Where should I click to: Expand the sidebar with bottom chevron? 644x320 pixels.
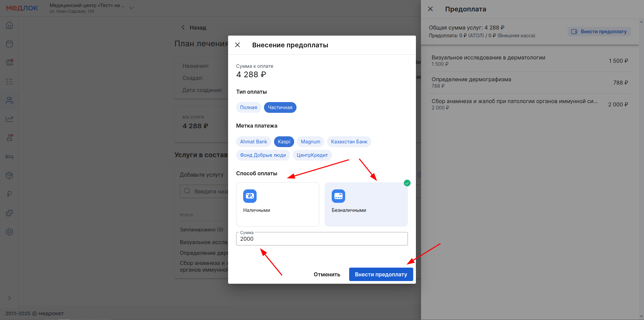click(9, 298)
